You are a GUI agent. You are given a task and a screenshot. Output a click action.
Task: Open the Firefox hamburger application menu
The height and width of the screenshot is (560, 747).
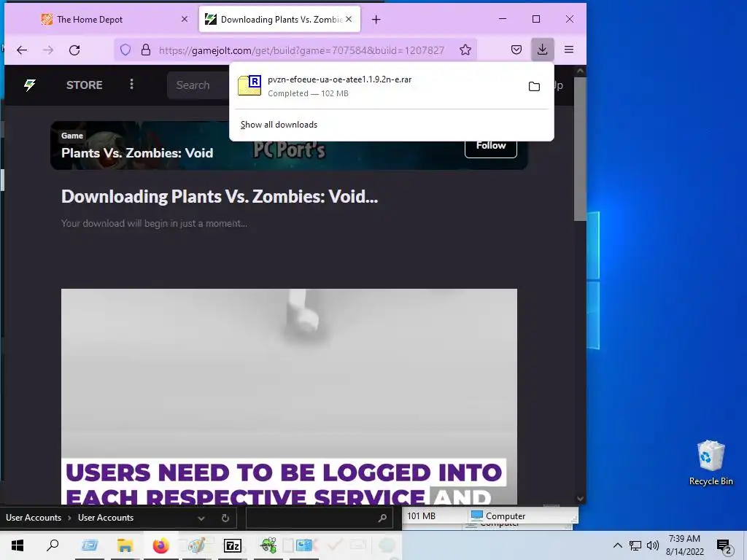pyautogui.click(x=569, y=50)
